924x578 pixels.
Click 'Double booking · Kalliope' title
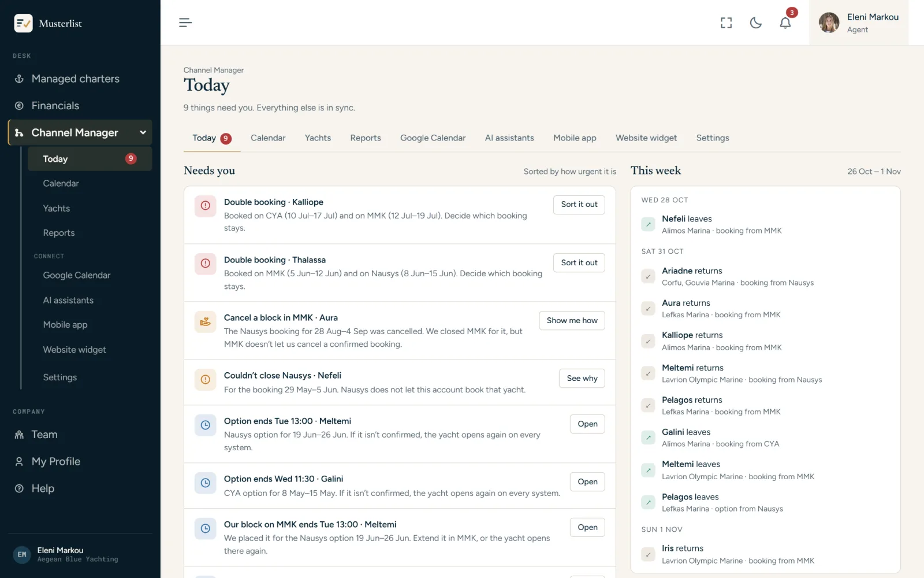[x=274, y=202]
